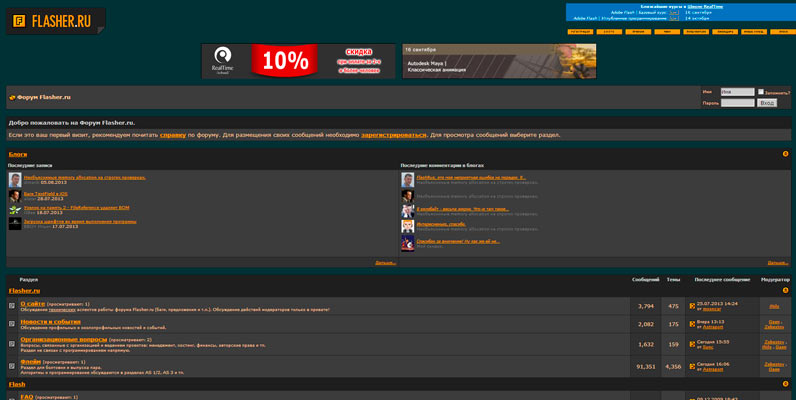Open the Flasher.ru category heading link

pos(24,291)
